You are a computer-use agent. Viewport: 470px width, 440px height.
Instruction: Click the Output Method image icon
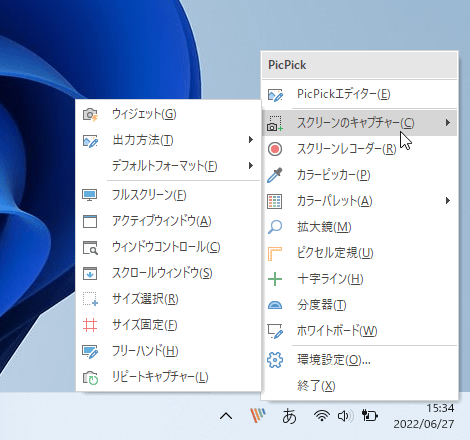[x=90, y=141]
